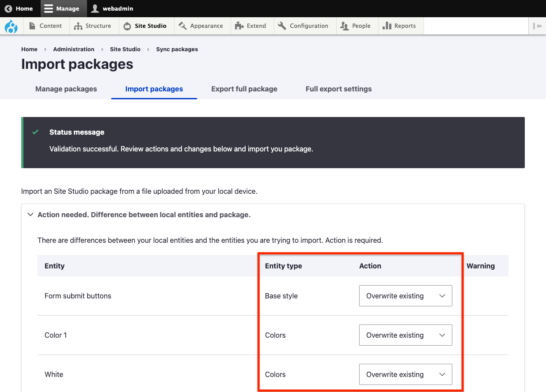Image resolution: width=546 pixels, height=392 pixels.
Task: Click the Action column header
Action: (x=370, y=266)
